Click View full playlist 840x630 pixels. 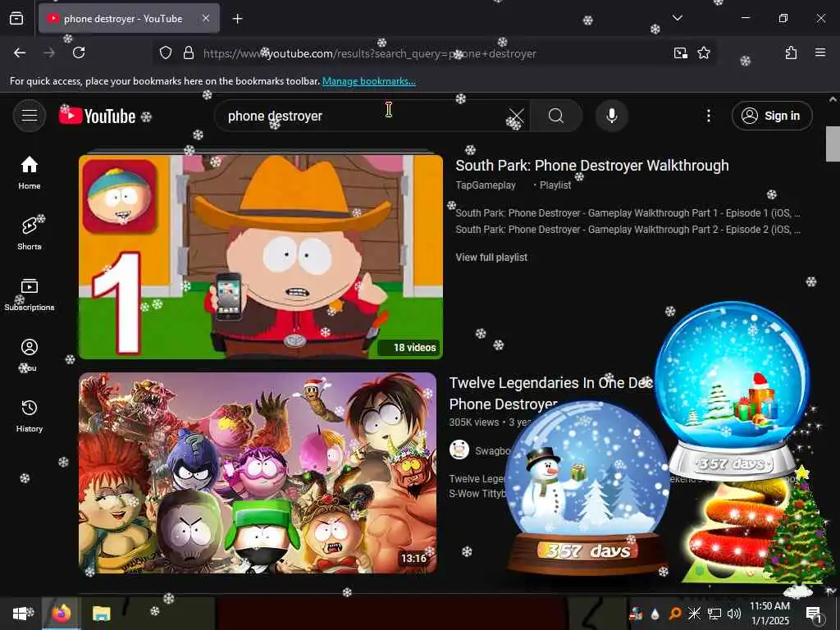[491, 257]
